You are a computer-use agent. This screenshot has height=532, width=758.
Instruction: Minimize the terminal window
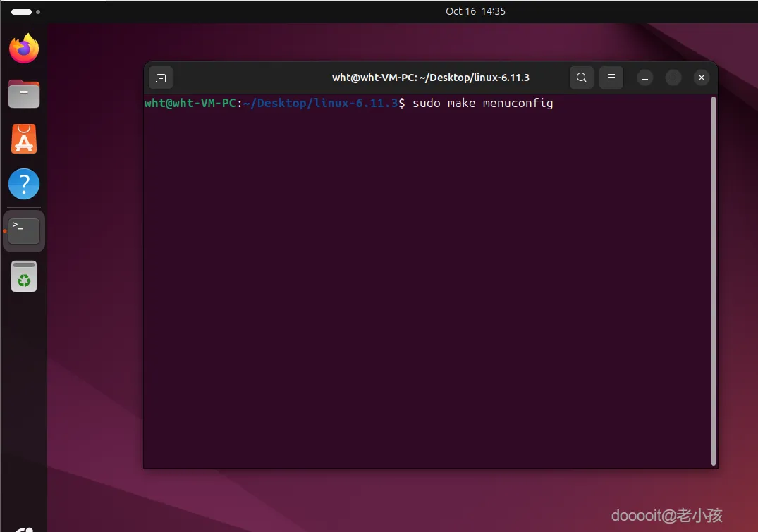(645, 78)
